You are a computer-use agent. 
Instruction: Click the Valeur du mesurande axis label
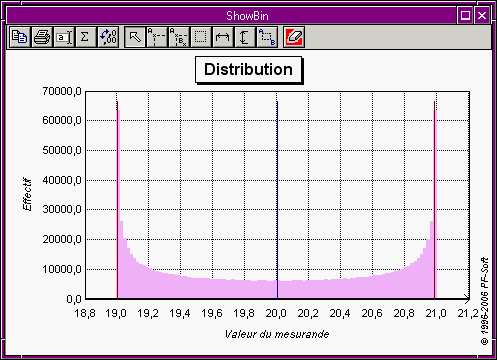tap(277, 334)
